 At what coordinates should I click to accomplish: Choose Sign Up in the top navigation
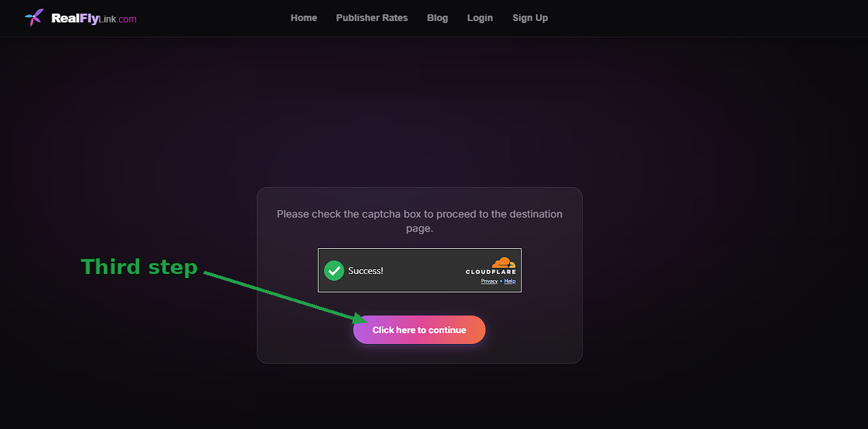530,18
